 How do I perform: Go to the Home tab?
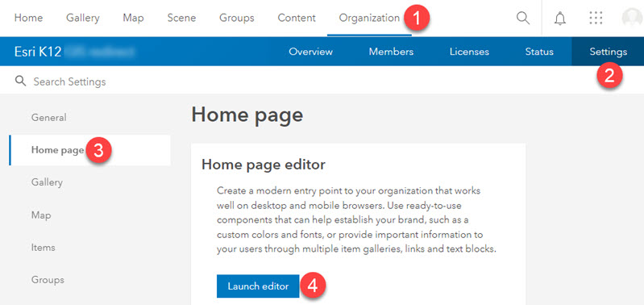point(28,18)
